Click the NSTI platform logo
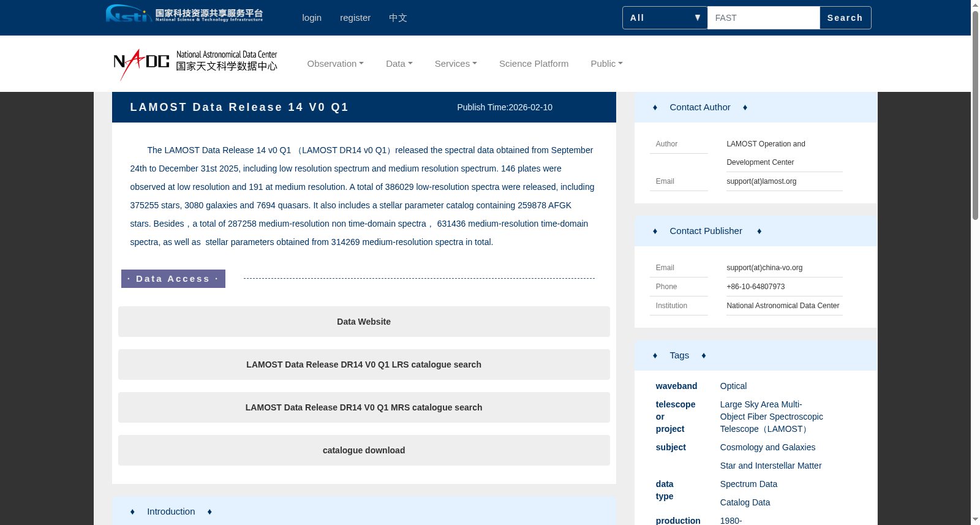 tap(184, 13)
